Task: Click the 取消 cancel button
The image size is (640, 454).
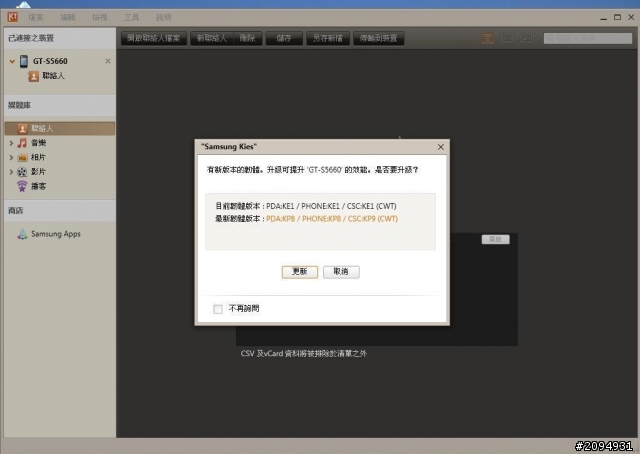Action: click(x=341, y=272)
